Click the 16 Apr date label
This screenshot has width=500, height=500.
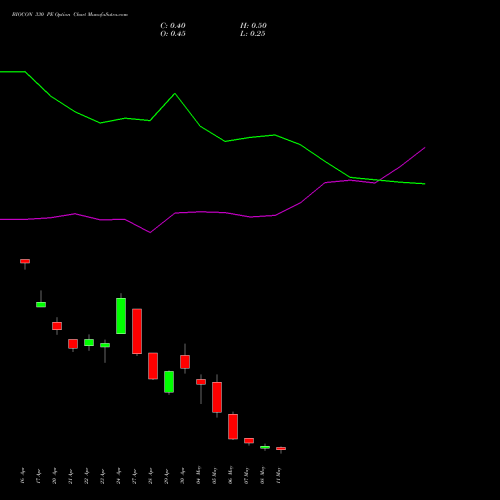click(23, 476)
